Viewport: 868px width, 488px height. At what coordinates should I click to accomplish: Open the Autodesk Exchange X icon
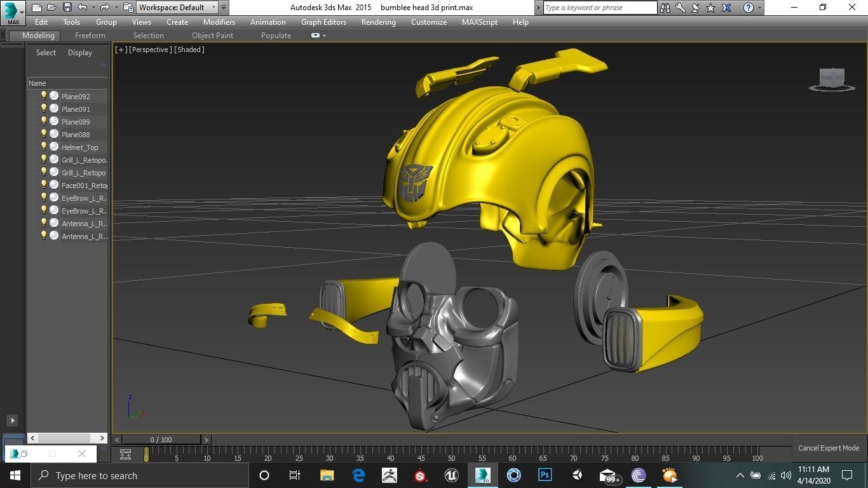pyautogui.click(x=726, y=8)
